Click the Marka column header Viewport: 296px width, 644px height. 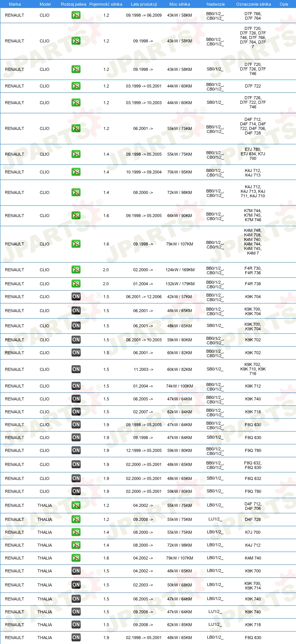tap(15, 4)
